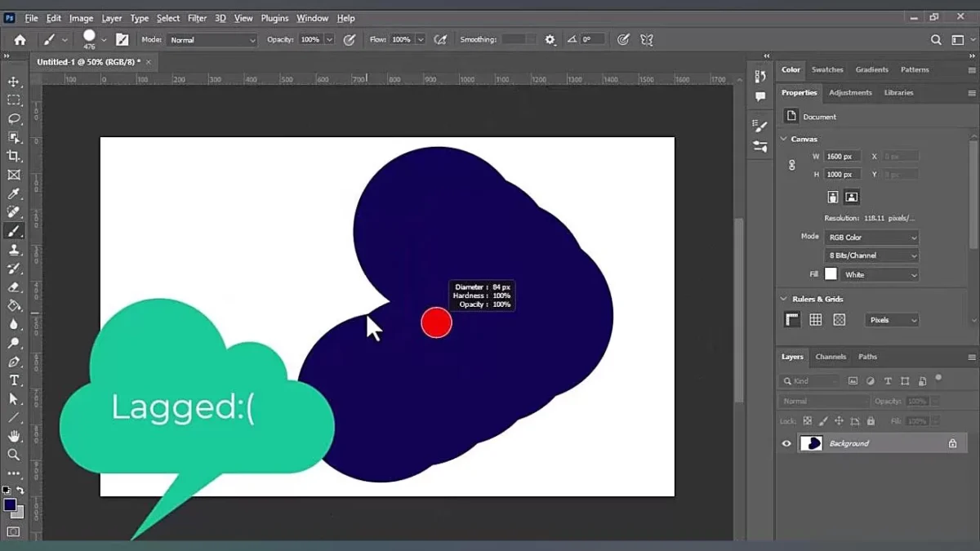Select the Crop tool

pos(14,156)
